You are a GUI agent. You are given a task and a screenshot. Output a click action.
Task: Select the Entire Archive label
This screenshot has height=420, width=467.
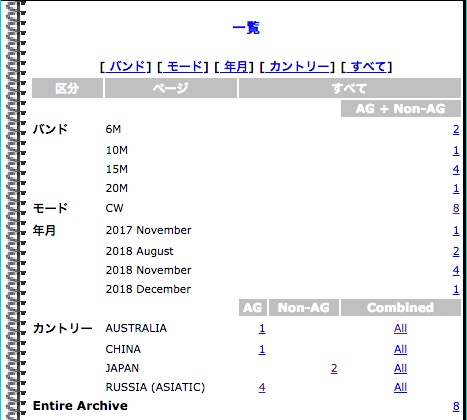click(x=80, y=406)
